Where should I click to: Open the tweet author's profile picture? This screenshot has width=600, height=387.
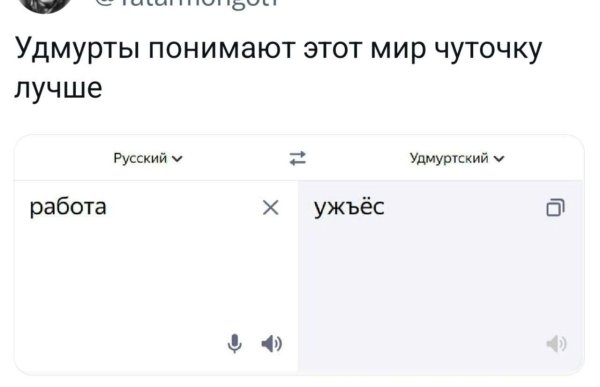44,5
